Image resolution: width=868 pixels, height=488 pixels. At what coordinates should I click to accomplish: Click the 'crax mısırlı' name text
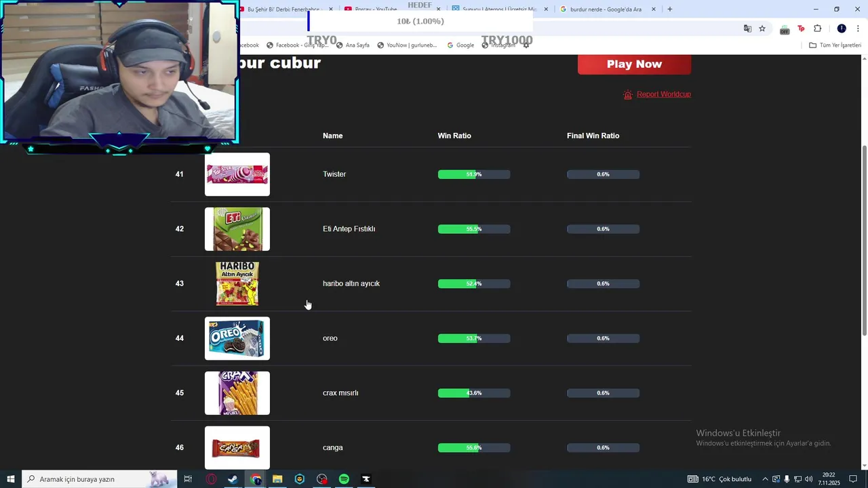pyautogui.click(x=340, y=393)
